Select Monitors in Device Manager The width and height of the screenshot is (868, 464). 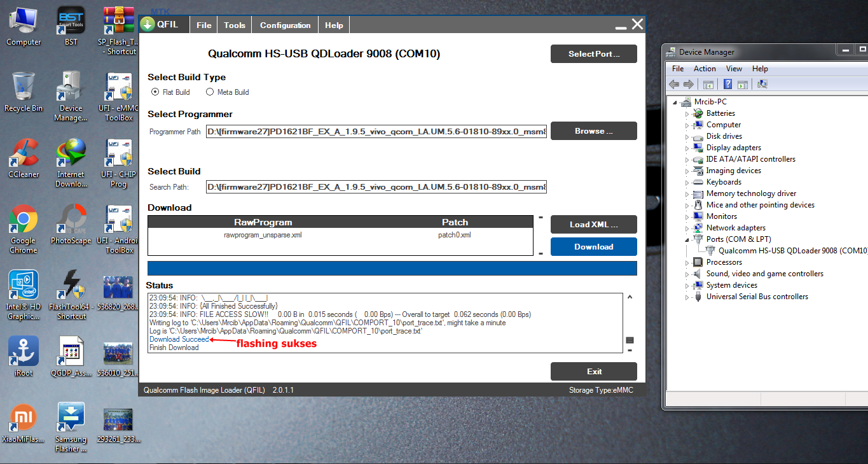coord(722,216)
